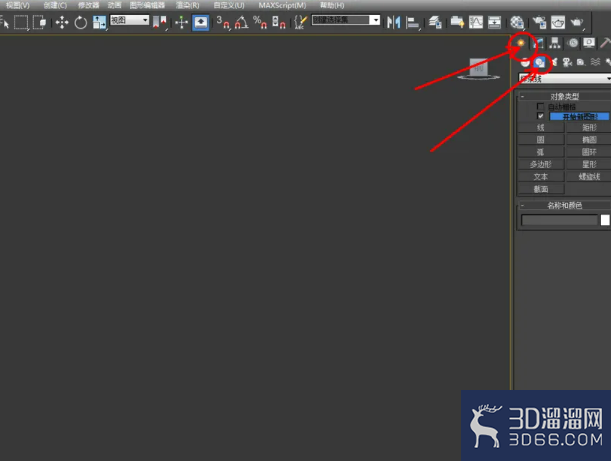Click the 文本 (Text) button
The image size is (611, 461).
click(540, 177)
